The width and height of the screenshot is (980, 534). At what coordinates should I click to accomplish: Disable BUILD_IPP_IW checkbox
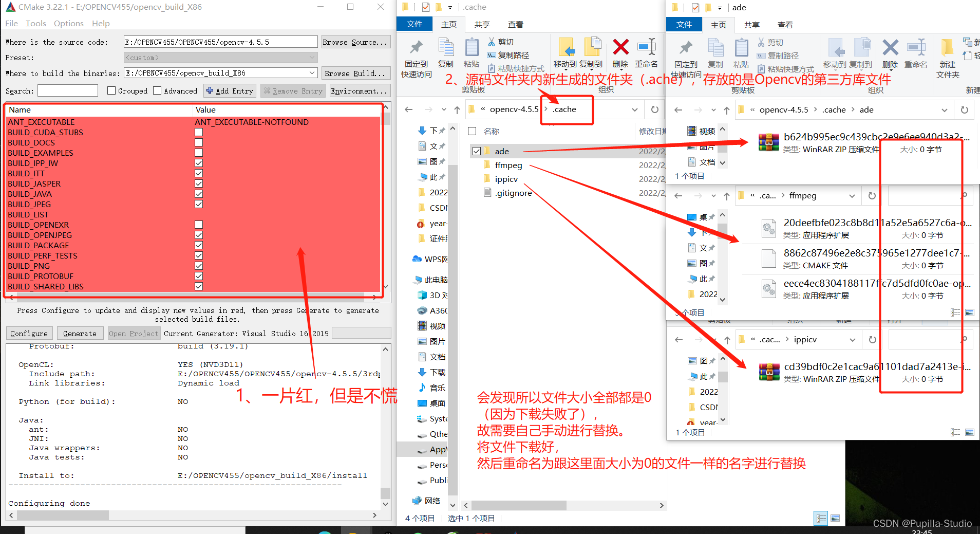pos(199,163)
